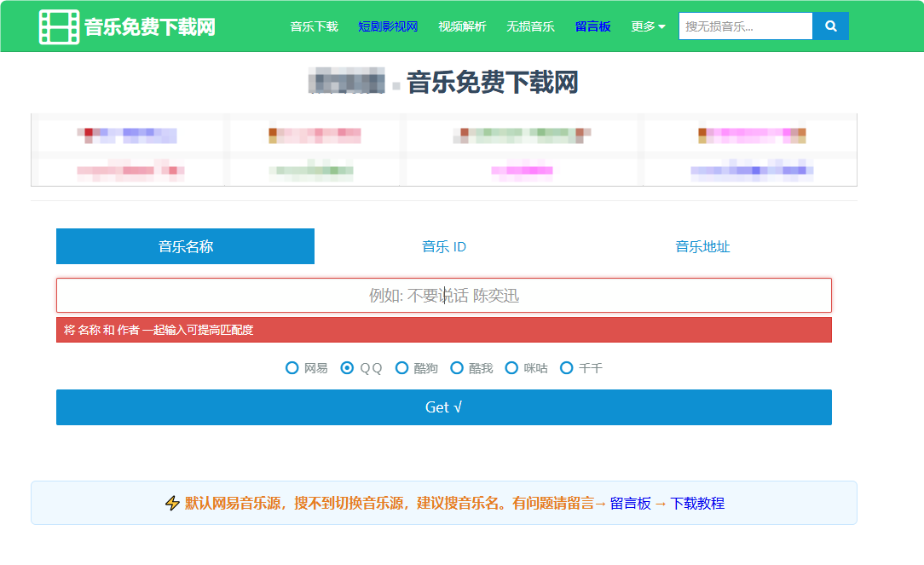924x565 pixels.
Task: Open the 音乐下载 nav item
Action: pyautogui.click(x=314, y=26)
